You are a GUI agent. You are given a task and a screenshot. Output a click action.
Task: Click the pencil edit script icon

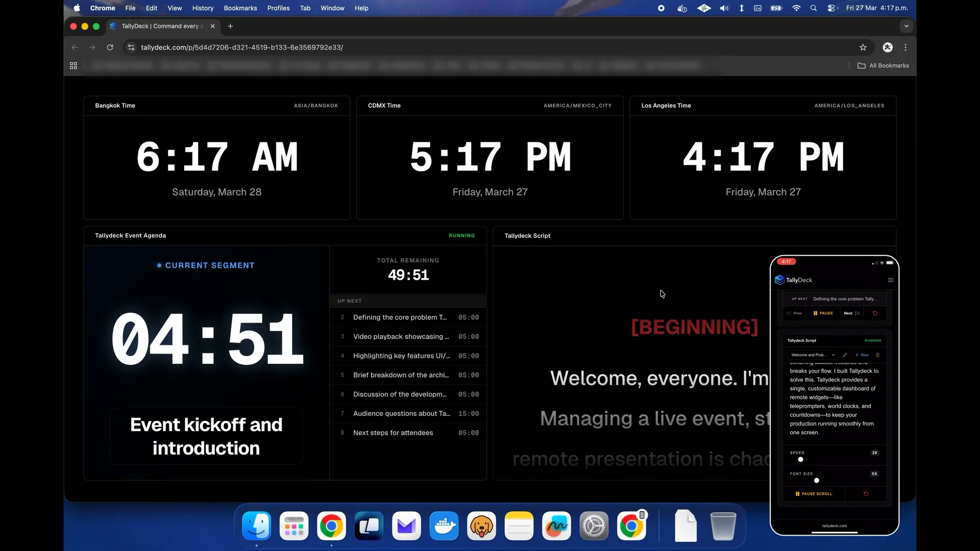pos(845,355)
